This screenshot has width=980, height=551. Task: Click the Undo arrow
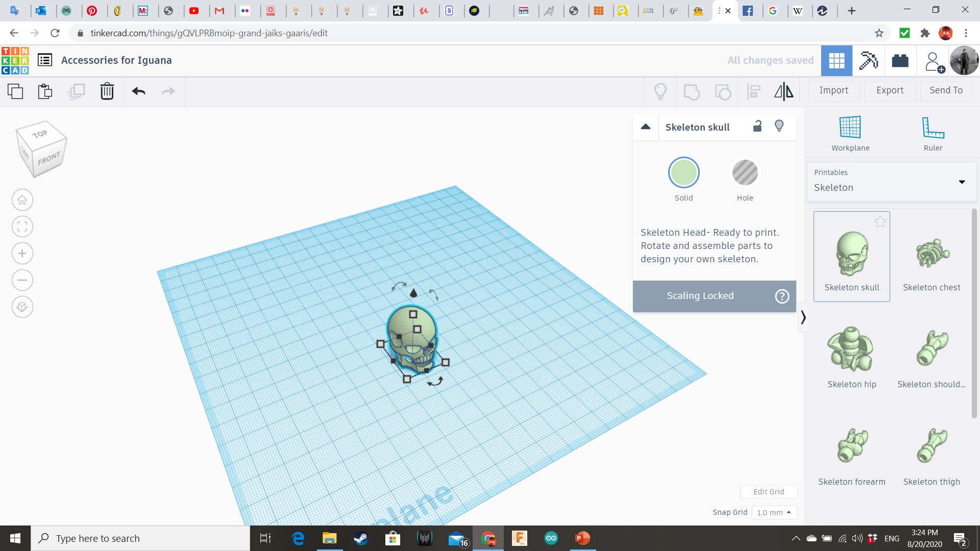pyautogui.click(x=138, y=91)
